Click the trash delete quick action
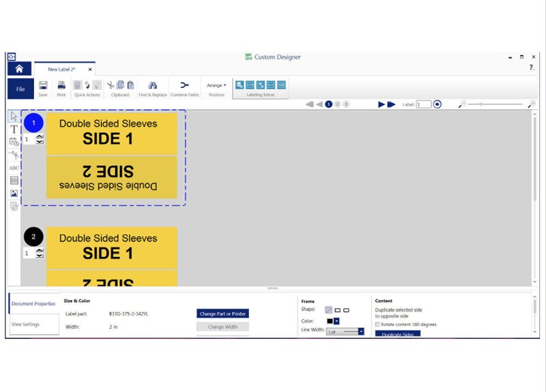The width and height of the screenshot is (546, 392). pos(77,85)
